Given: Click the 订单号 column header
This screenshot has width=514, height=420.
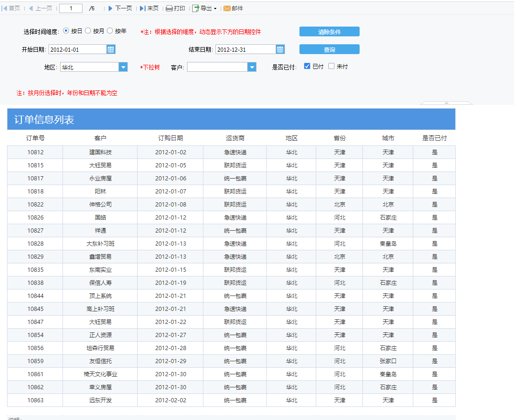Looking at the screenshot, I should (x=35, y=138).
